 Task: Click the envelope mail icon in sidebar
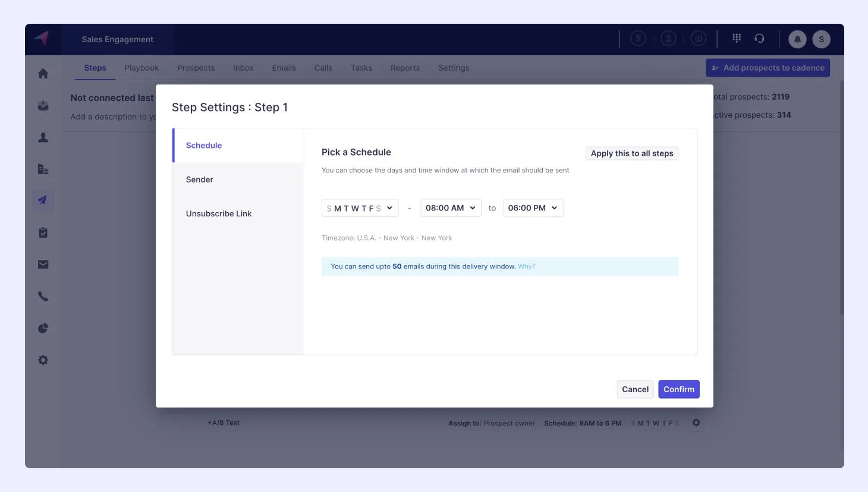click(43, 264)
